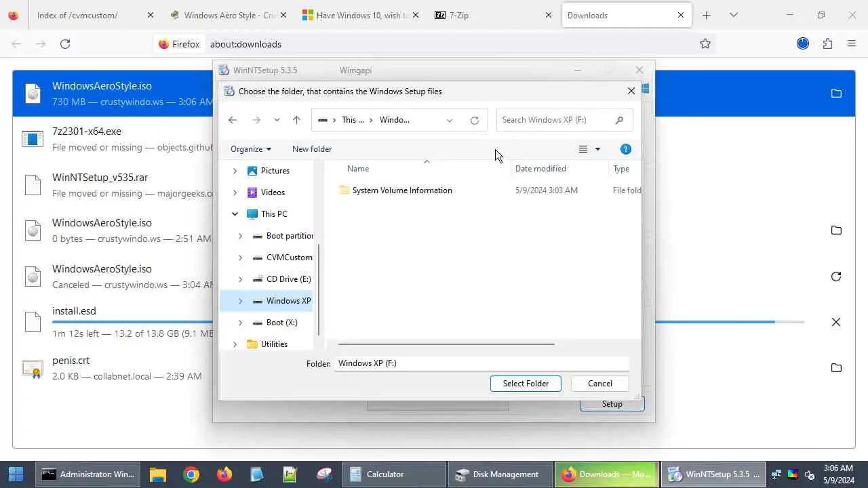The width and height of the screenshot is (868, 488).
Task: Open Windows Start menu
Action: click(16, 474)
